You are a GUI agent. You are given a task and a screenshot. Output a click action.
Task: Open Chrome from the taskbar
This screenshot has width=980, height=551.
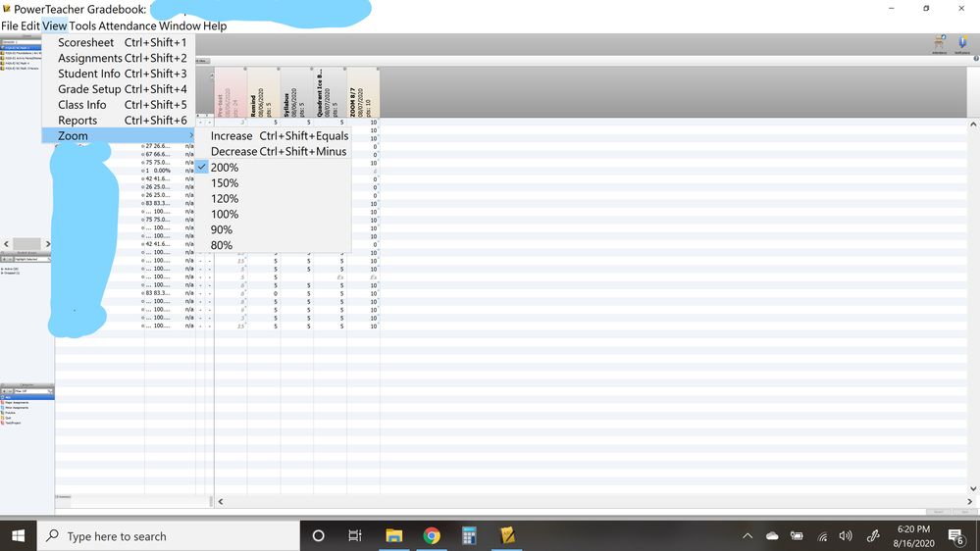pyautogui.click(x=432, y=535)
